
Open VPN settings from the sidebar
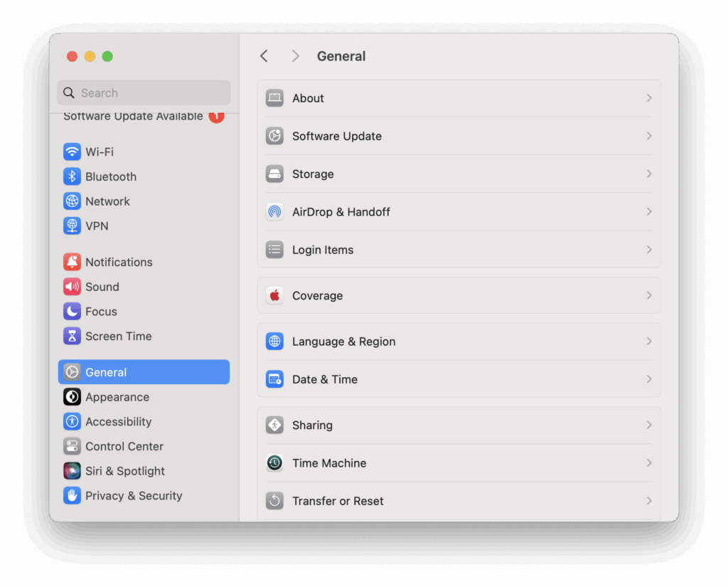pyautogui.click(x=72, y=226)
